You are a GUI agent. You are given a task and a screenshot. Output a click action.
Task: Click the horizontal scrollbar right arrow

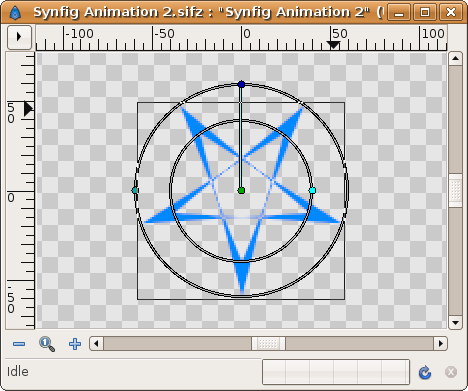click(441, 343)
